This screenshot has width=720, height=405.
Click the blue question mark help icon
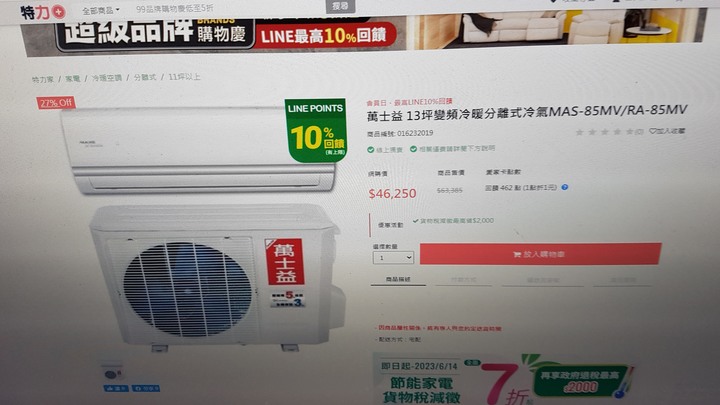(x=565, y=187)
